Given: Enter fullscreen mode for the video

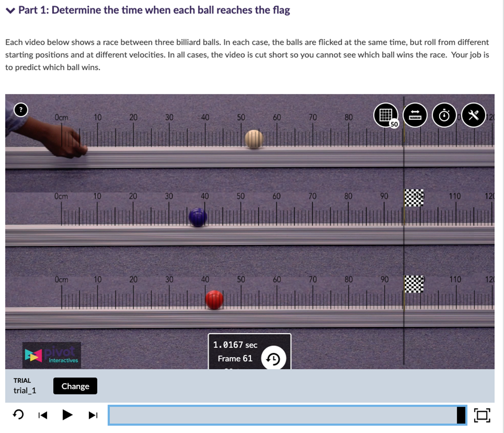Looking at the screenshot, I should 482,415.
